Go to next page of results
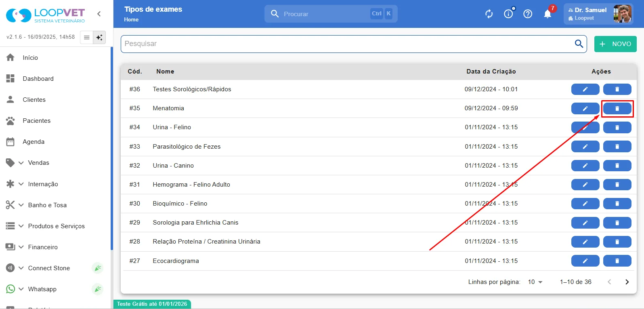 (627, 282)
